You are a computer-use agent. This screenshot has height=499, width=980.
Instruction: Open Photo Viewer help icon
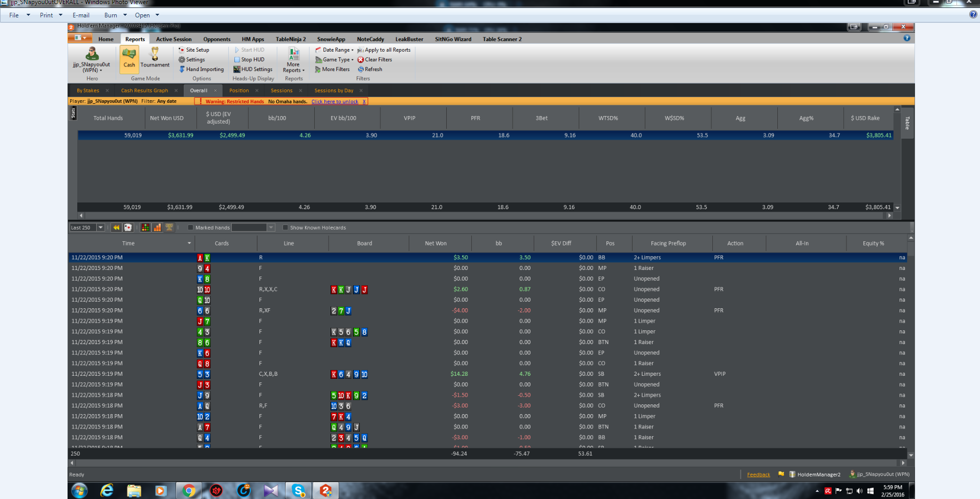tap(973, 14)
